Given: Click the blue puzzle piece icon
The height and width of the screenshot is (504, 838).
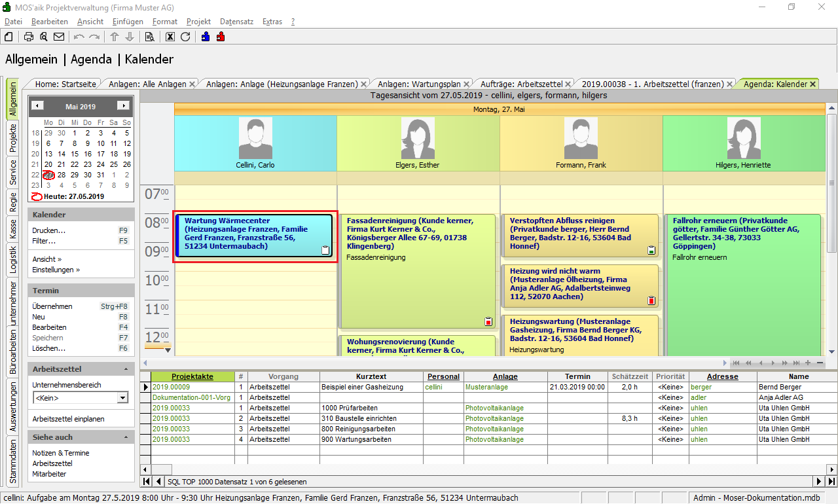Looking at the screenshot, I should coord(206,37).
